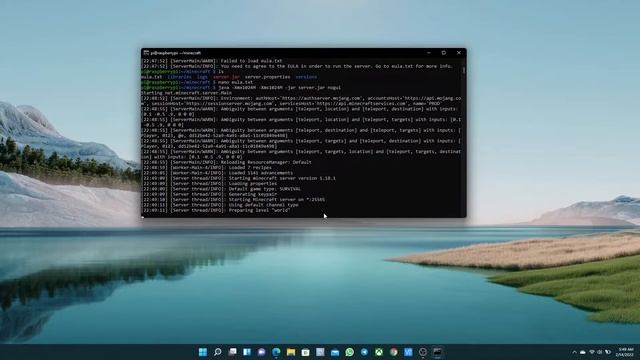
Task: Click the 'Loaded 1141 advancements' log line
Action: point(217,173)
